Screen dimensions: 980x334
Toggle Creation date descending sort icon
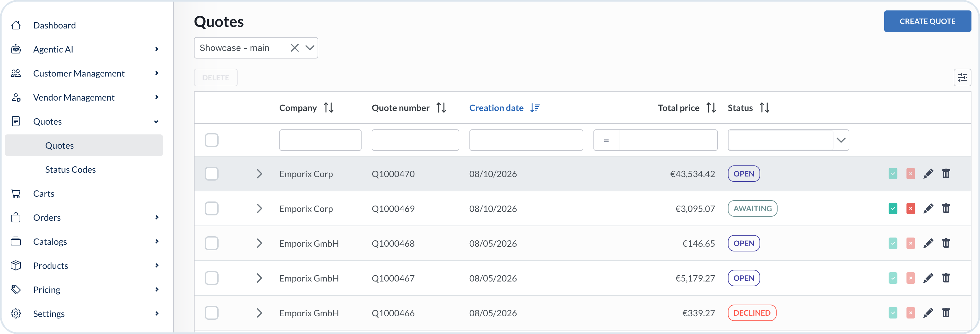(535, 108)
